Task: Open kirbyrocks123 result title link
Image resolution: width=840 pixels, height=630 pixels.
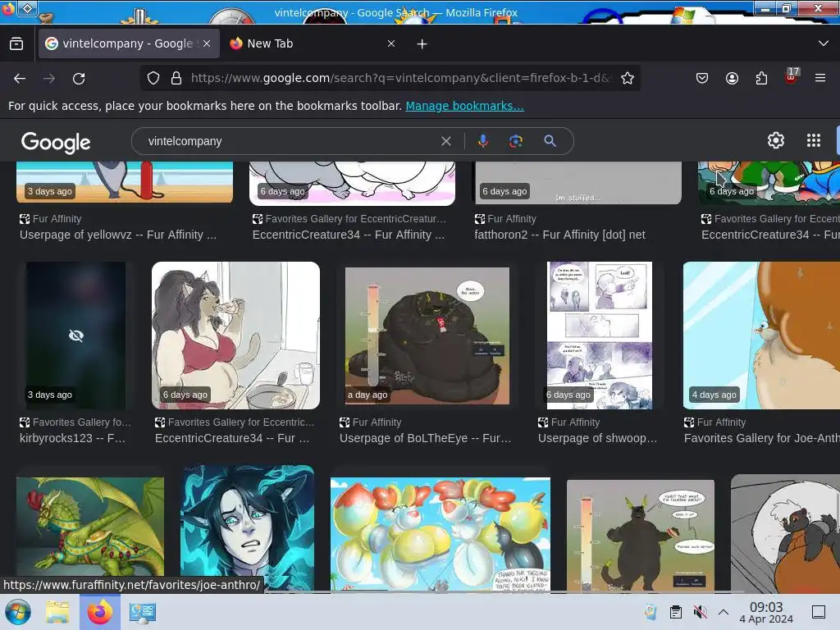Action: (72, 438)
